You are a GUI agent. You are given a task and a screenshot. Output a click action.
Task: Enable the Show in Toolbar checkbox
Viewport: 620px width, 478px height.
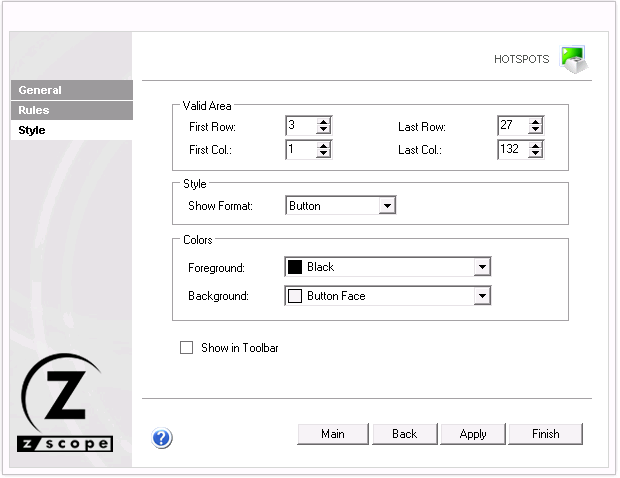click(186, 348)
